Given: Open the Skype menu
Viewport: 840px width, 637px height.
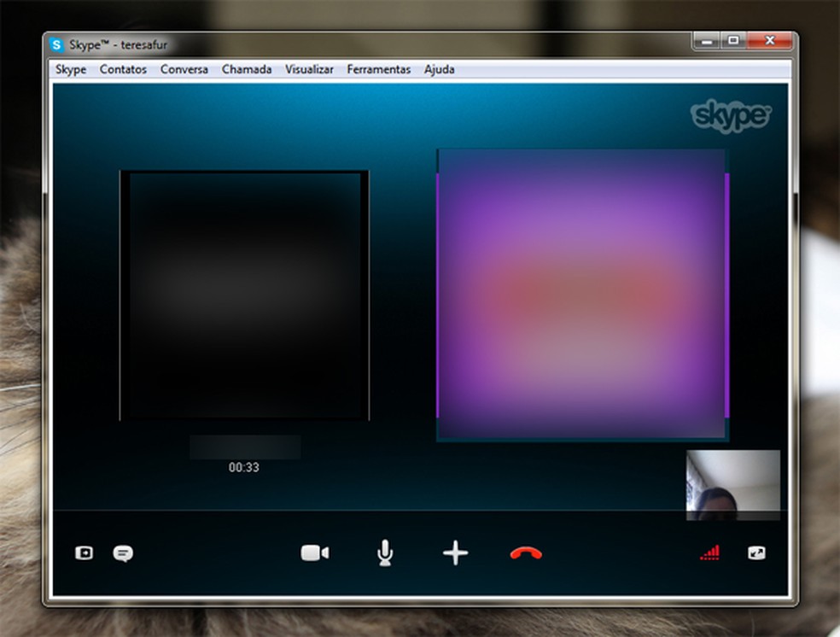Looking at the screenshot, I should 71,70.
